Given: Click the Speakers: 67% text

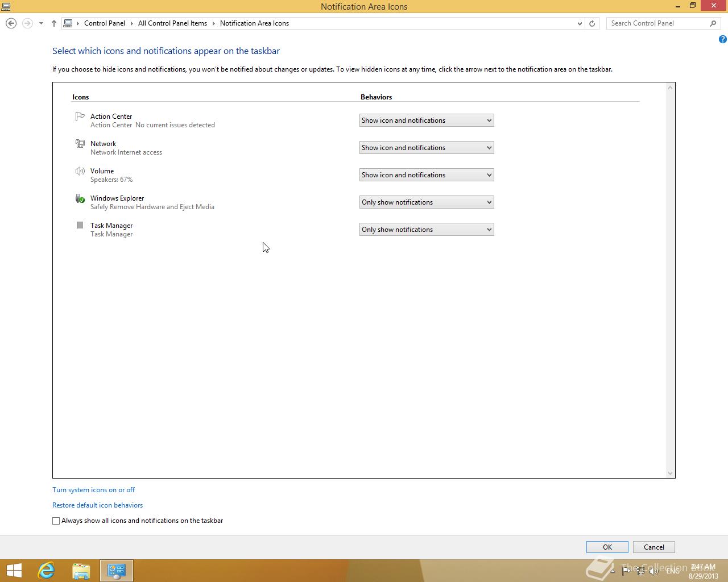Looking at the screenshot, I should pos(111,180).
